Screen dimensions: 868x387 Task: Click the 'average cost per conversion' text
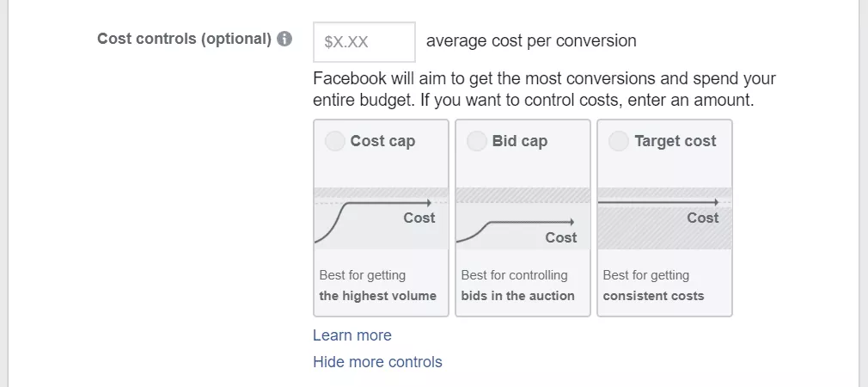pyautogui.click(x=531, y=41)
